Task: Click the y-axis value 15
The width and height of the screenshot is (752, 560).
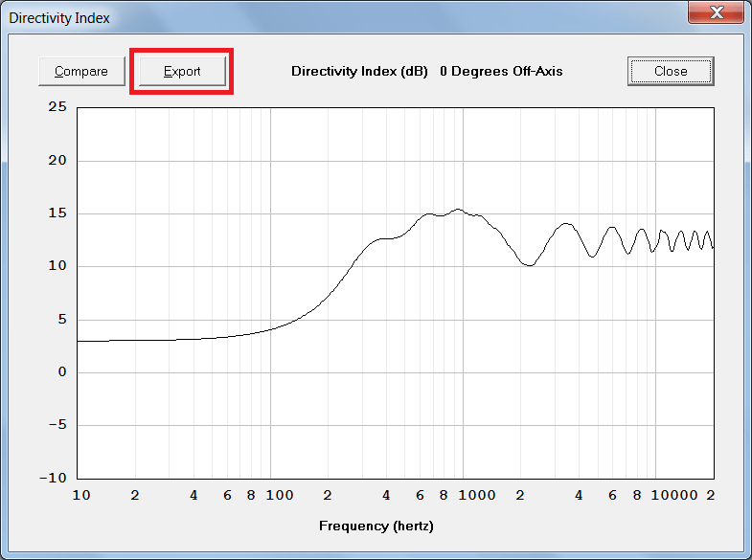Action: coord(57,213)
